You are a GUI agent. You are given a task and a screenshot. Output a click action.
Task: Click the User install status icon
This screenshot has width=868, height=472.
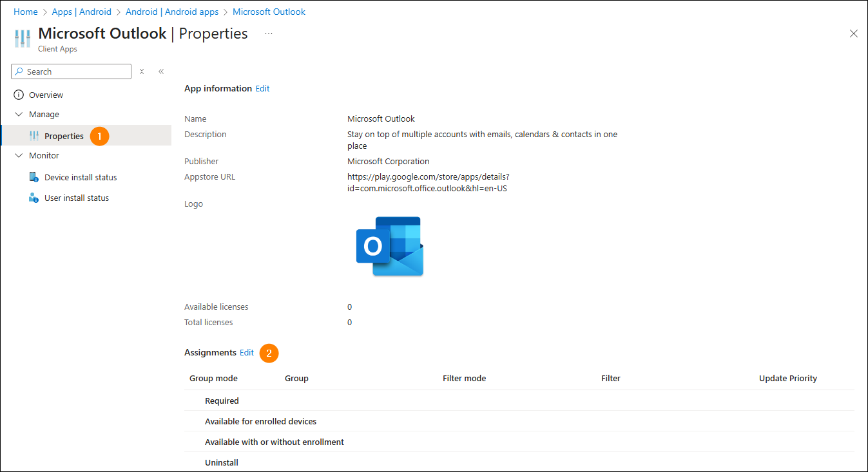(x=34, y=198)
